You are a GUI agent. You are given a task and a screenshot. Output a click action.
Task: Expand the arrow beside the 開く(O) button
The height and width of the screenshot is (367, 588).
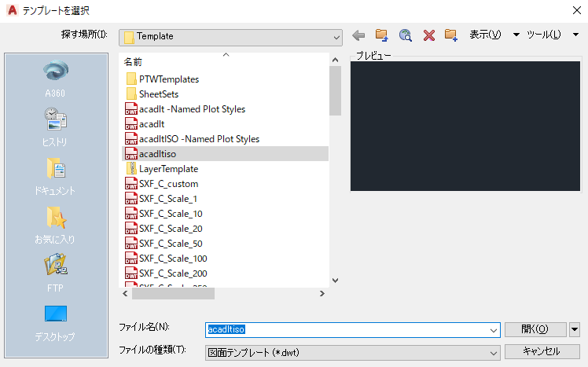pyautogui.click(x=575, y=330)
